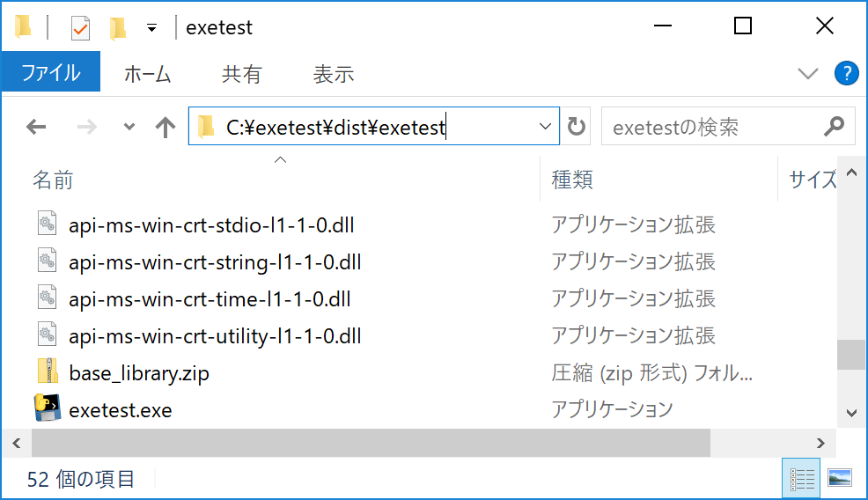Click the exetest search box
The width and height of the screenshot is (868, 500).
[713, 128]
